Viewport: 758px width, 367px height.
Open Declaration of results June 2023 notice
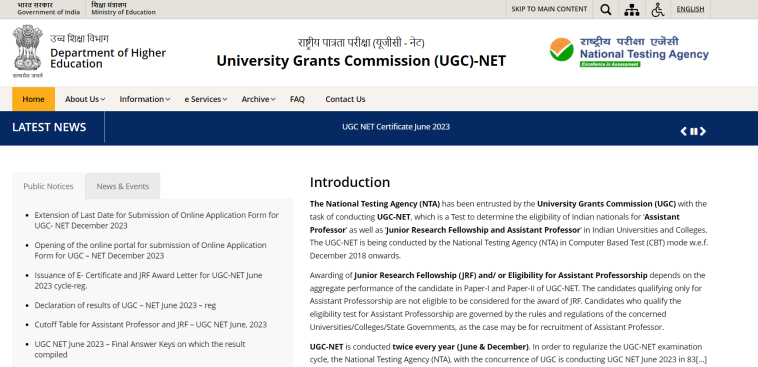coord(125,305)
